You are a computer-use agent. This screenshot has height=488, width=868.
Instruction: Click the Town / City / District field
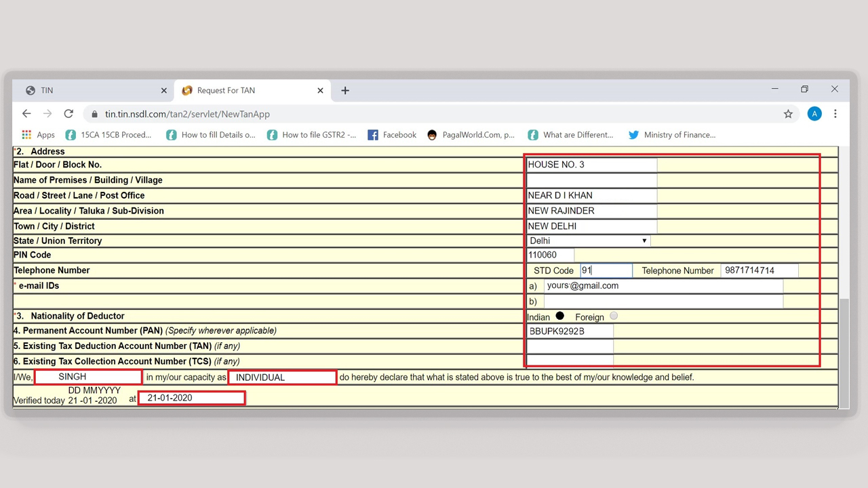pos(591,226)
